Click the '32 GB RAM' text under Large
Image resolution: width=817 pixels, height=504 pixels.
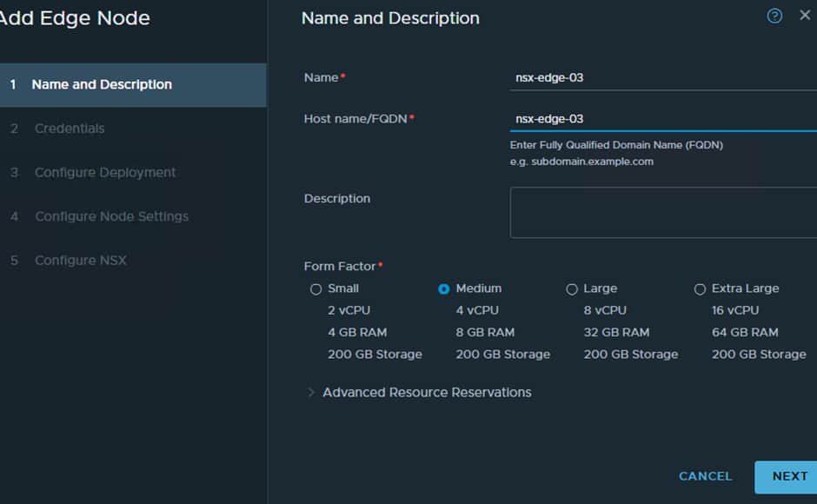(x=616, y=333)
